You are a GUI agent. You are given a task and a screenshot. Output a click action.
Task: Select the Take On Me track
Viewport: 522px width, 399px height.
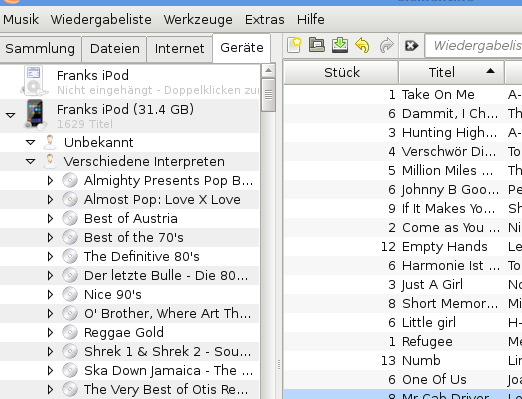tap(403, 95)
